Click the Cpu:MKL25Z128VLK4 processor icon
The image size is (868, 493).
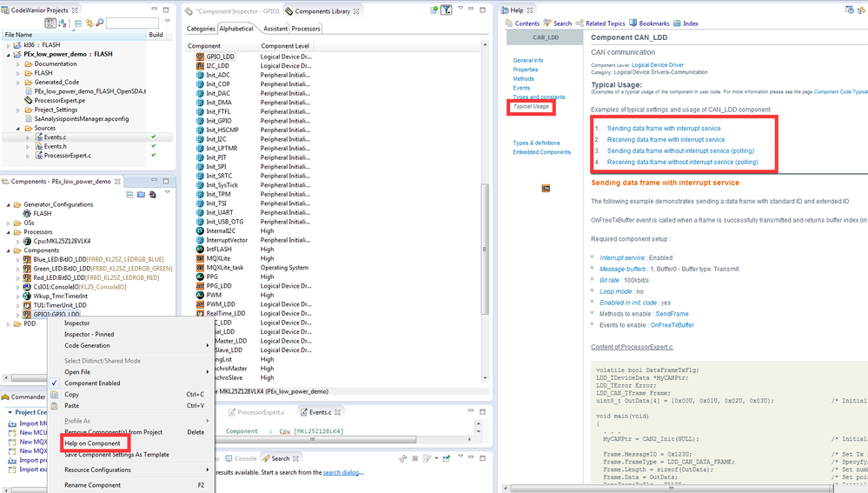point(27,241)
